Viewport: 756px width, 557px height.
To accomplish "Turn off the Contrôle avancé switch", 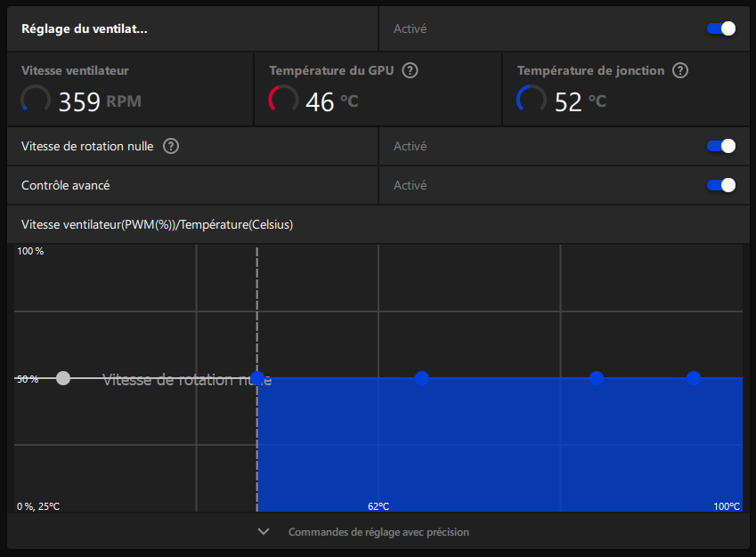I will click(x=719, y=185).
